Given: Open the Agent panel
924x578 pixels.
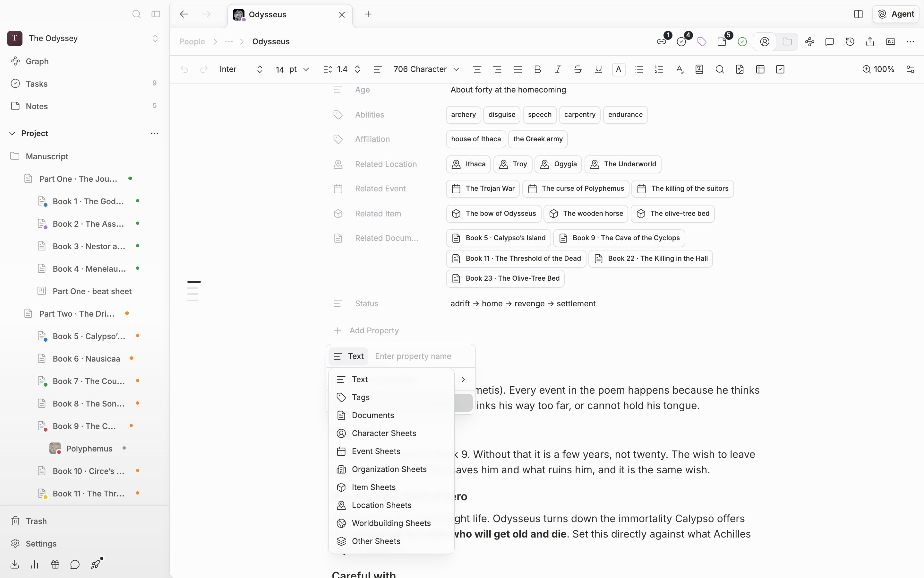Looking at the screenshot, I should 896,14.
